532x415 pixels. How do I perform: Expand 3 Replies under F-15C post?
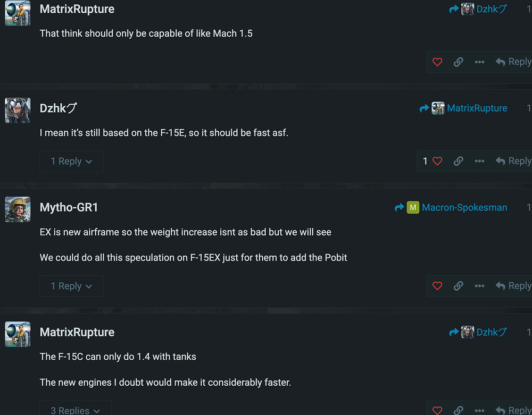[x=75, y=410]
